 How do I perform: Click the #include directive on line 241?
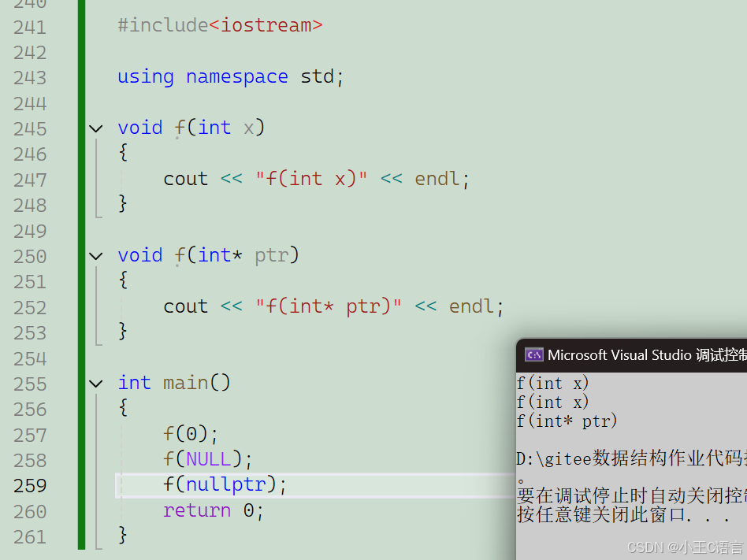tap(163, 25)
